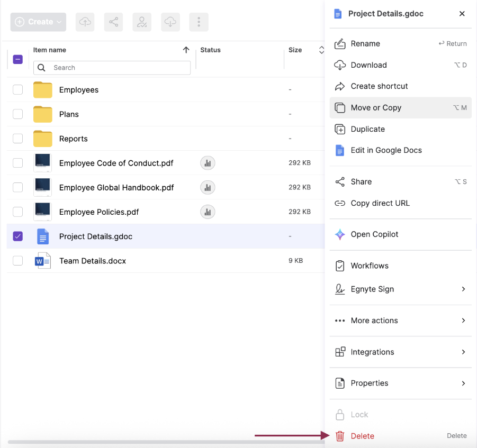Click the Team Details.docx Word file icon
Viewport: 477px width, 448px height.
(x=42, y=261)
